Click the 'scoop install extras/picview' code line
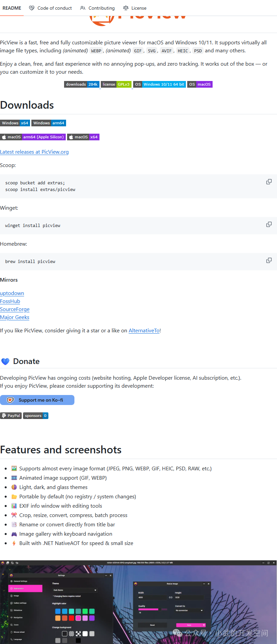The height and width of the screenshot is (644, 277). [40, 189]
